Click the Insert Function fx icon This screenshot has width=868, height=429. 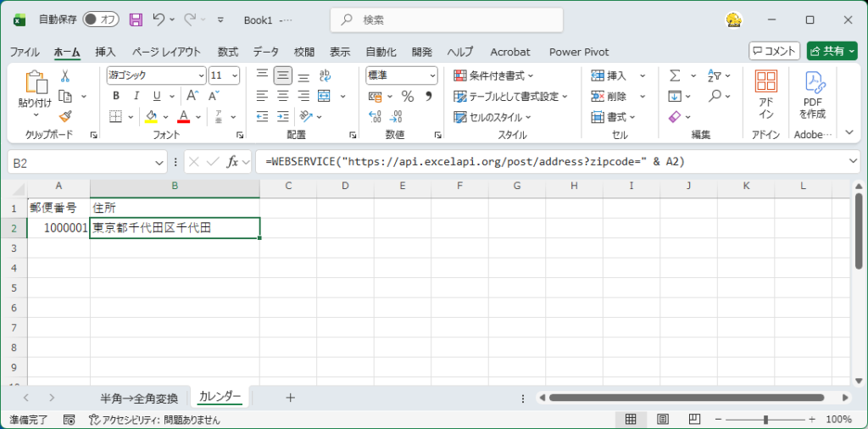(x=232, y=161)
